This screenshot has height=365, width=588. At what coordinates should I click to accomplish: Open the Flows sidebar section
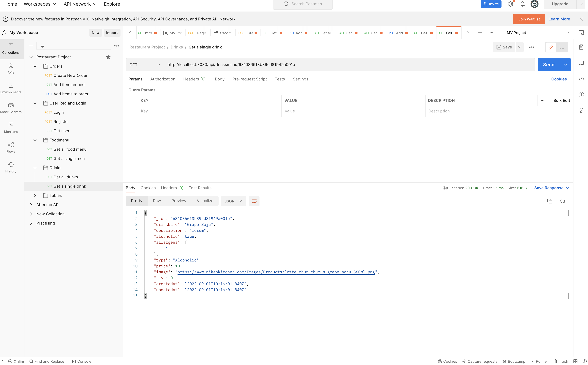click(11, 148)
